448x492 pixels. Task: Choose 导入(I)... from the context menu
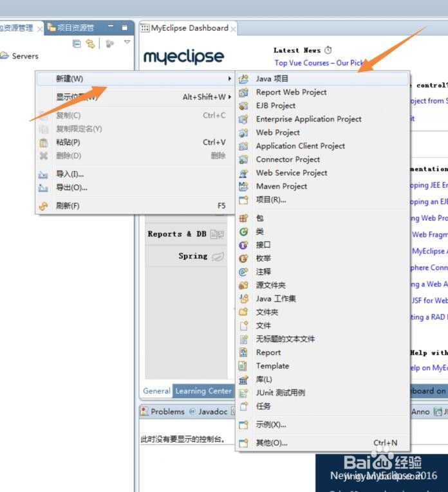135,174
